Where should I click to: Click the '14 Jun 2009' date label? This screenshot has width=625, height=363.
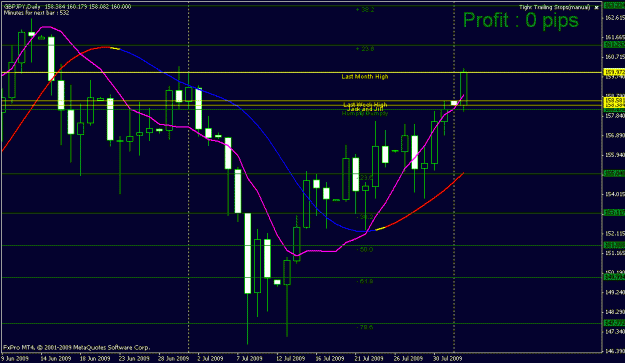point(55,359)
